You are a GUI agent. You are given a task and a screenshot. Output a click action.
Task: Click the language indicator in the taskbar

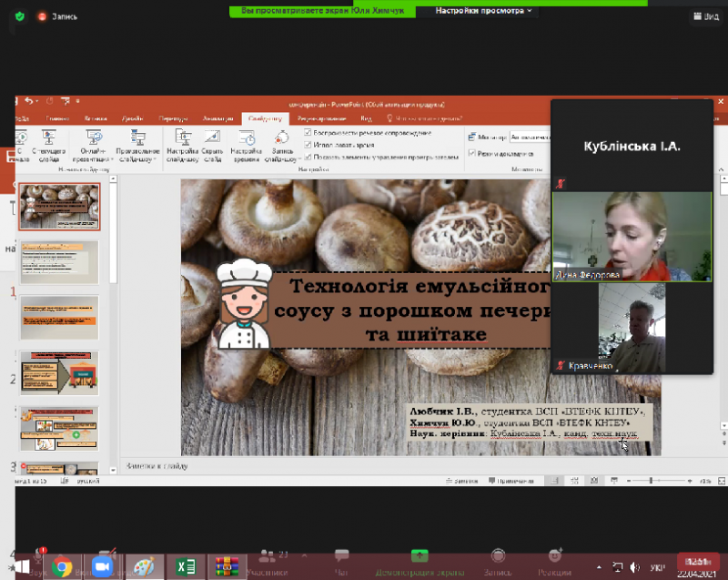657,567
